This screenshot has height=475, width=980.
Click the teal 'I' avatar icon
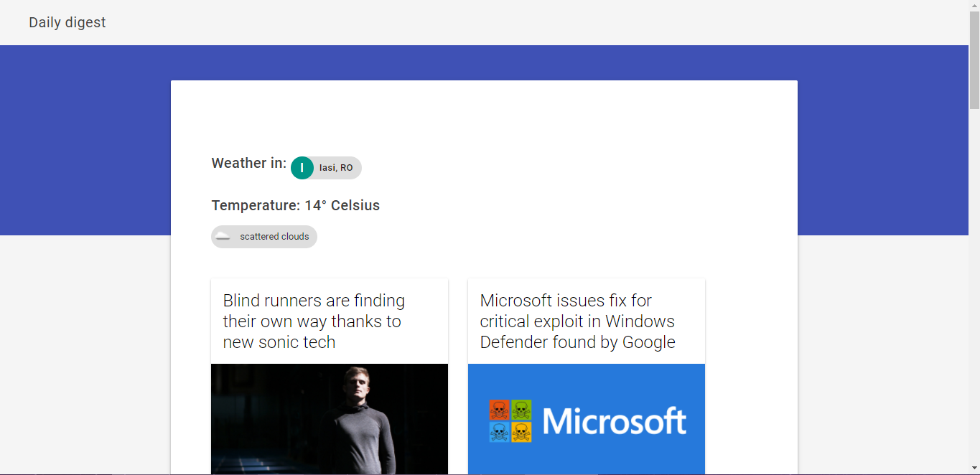coord(302,168)
